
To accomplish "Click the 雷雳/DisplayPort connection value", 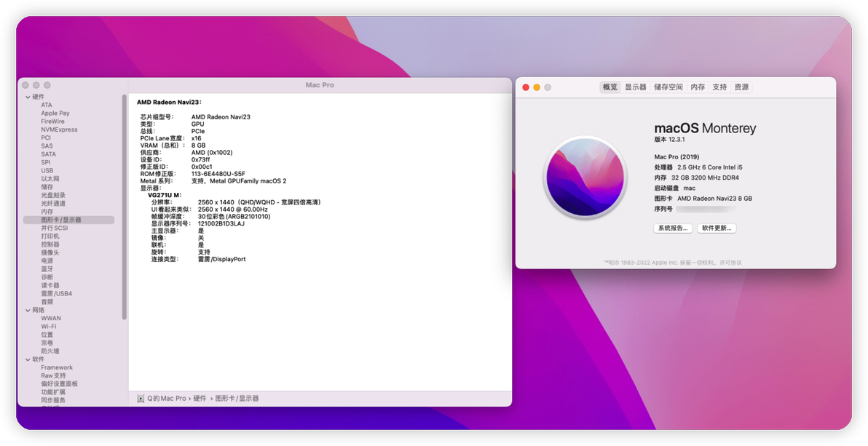I will (x=222, y=259).
